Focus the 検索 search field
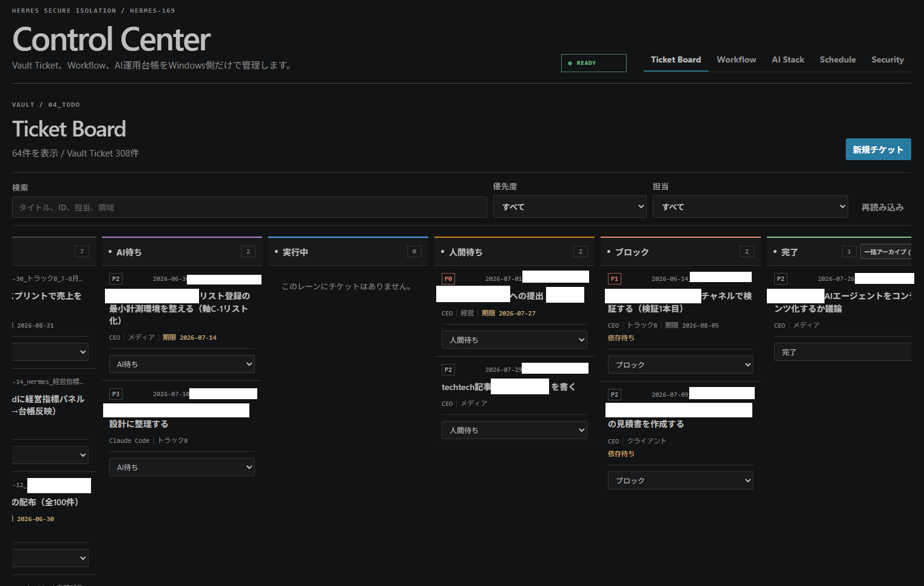This screenshot has height=586, width=924. pos(249,207)
